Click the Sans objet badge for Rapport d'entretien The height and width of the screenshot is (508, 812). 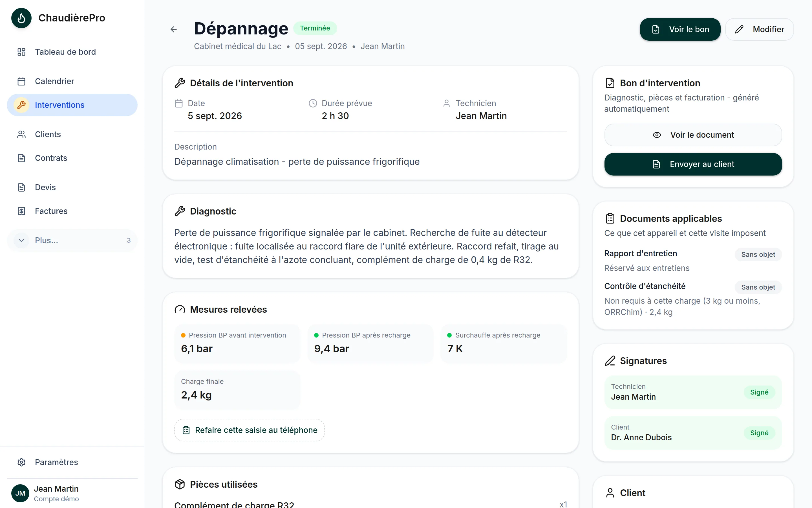[x=758, y=255]
